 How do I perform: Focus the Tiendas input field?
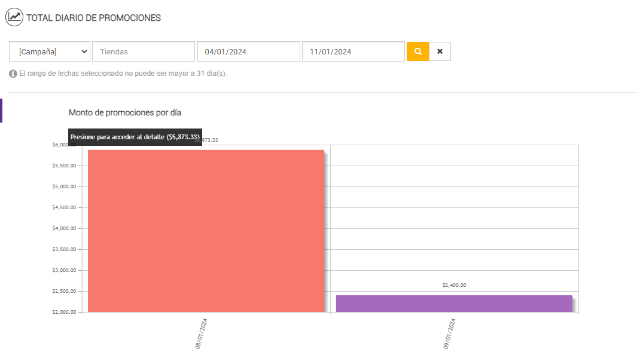click(x=144, y=51)
